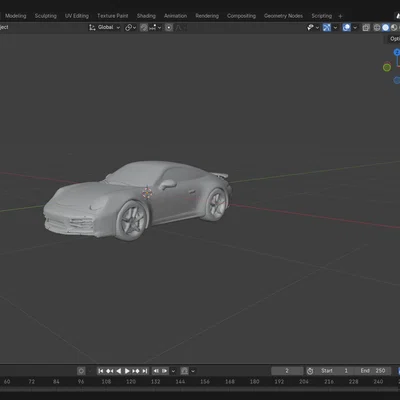Jump to the end frame

[145, 371]
